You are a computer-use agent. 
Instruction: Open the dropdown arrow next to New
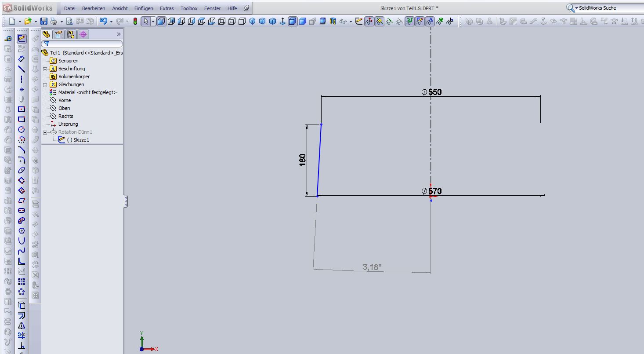point(20,21)
